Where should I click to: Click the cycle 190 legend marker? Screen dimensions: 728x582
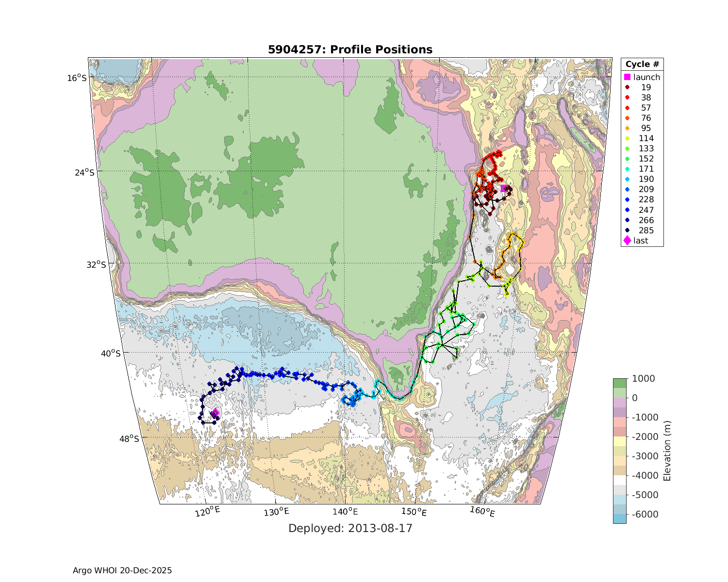[x=627, y=179]
